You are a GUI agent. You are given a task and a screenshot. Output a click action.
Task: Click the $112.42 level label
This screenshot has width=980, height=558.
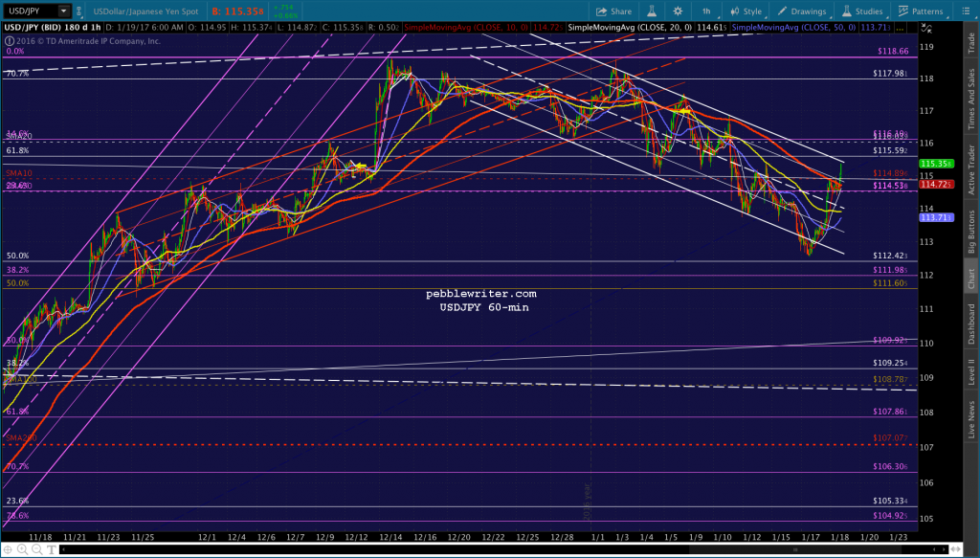click(890, 256)
